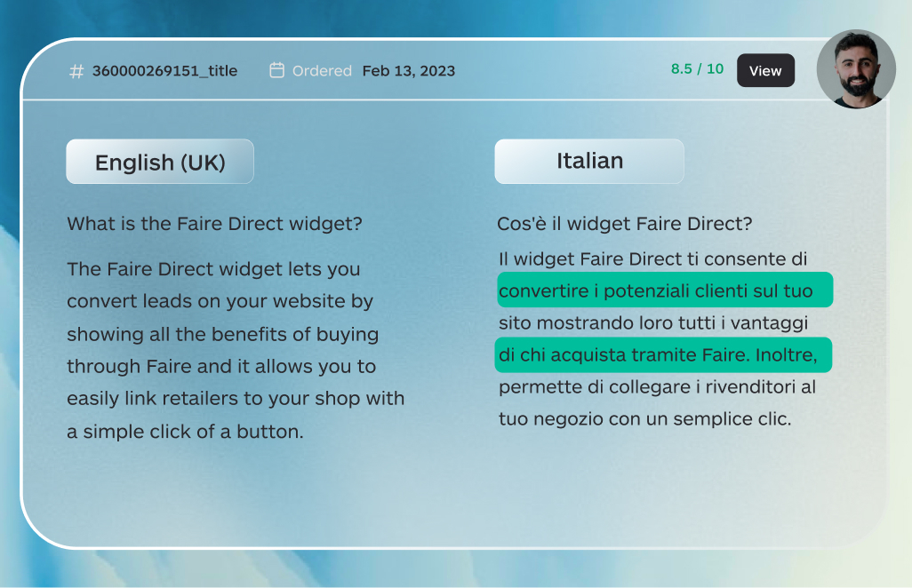Select the Italian language tab

point(589,161)
